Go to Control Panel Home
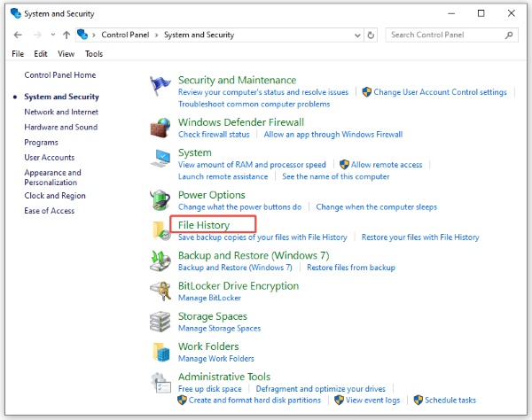The height and width of the screenshot is (420, 532). 60,75
